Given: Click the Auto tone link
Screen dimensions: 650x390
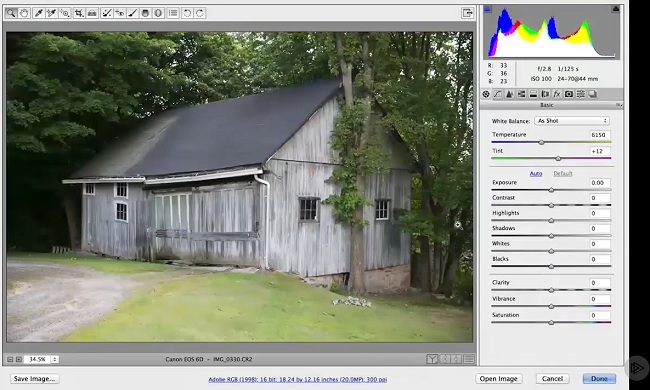Looking at the screenshot, I should pos(536,174).
